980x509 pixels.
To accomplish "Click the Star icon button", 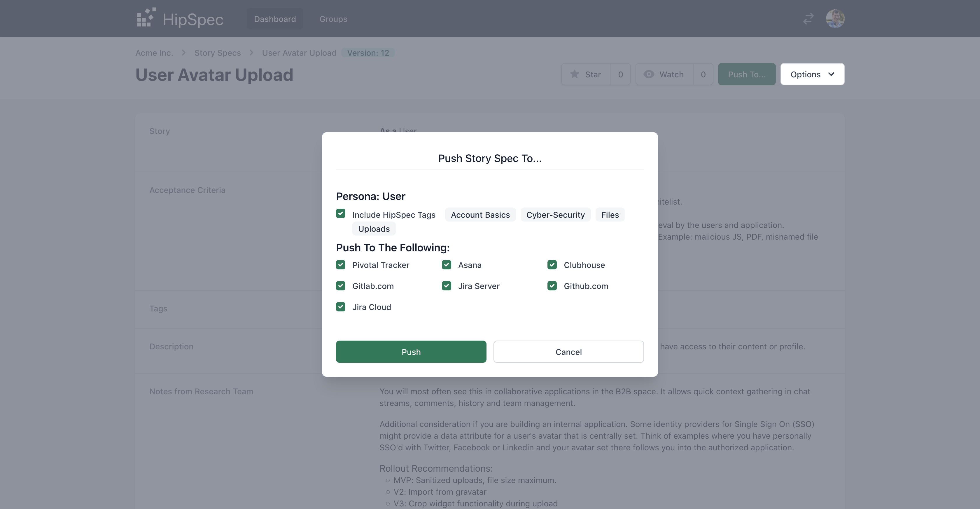I will pyautogui.click(x=575, y=74).
